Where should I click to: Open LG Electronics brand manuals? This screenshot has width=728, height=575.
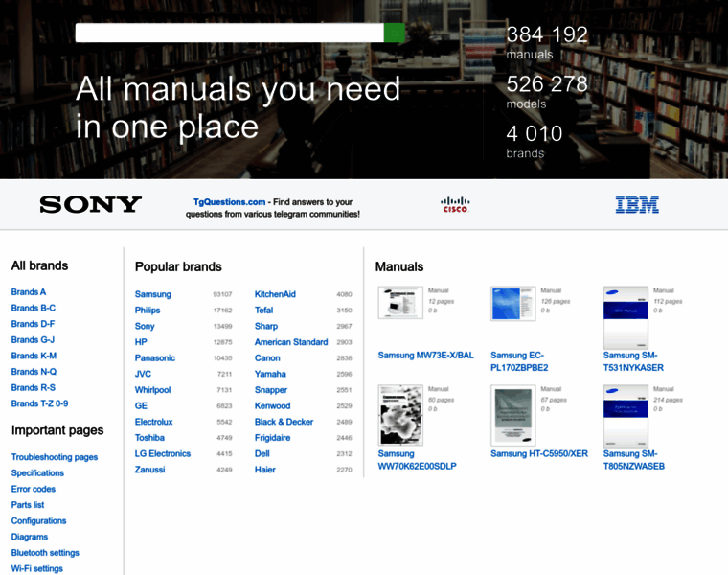coord(163,453)
